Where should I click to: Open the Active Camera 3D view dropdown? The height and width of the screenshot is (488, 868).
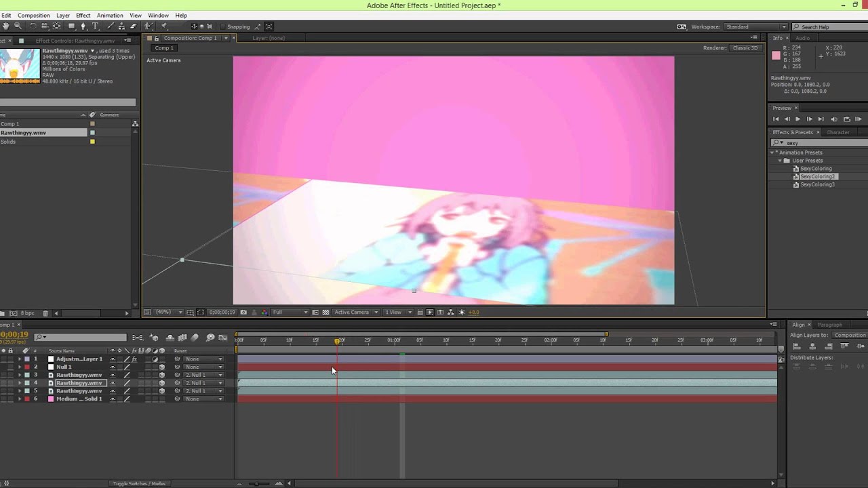tap(355, 312)
